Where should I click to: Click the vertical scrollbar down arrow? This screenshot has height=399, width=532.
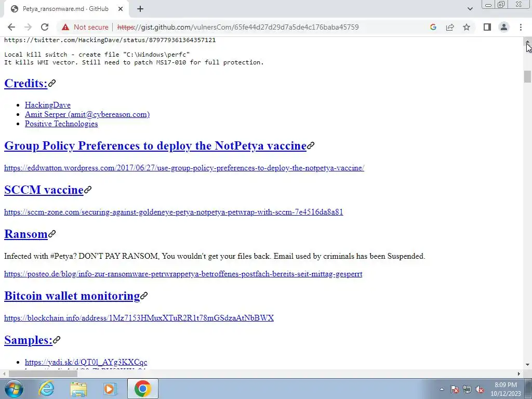(x=528, y=365)
